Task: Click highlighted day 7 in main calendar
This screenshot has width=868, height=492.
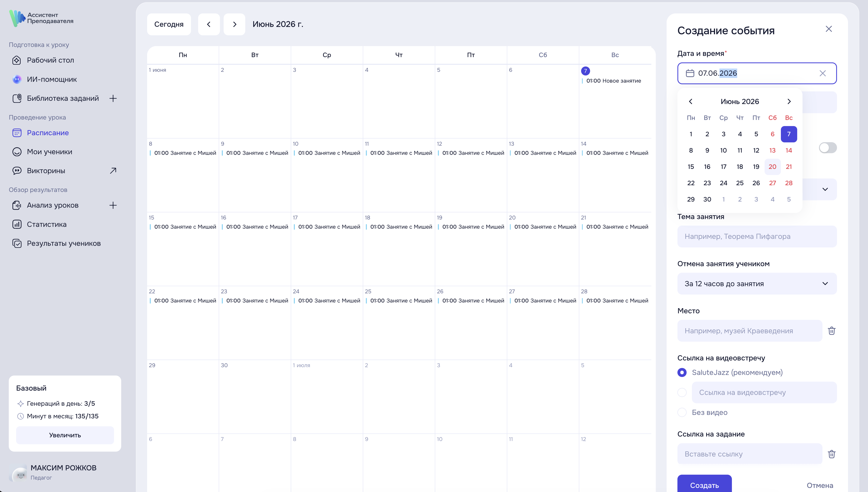Action: point(585,71)
